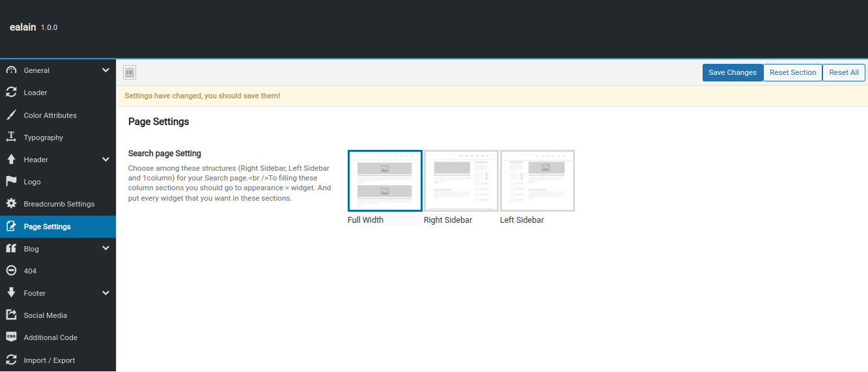Click the Search page Setting label
The width and height of the screenshot is (868, 372).
[165, 154]
